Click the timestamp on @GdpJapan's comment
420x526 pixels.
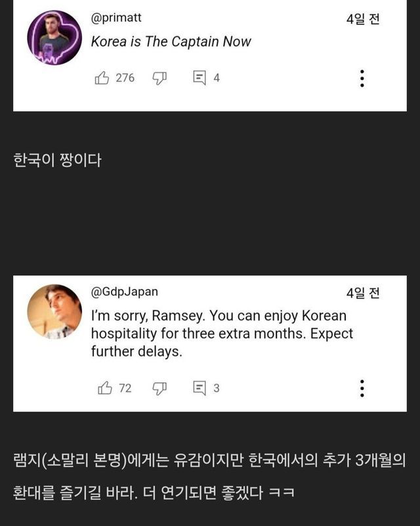pos(363,293)
